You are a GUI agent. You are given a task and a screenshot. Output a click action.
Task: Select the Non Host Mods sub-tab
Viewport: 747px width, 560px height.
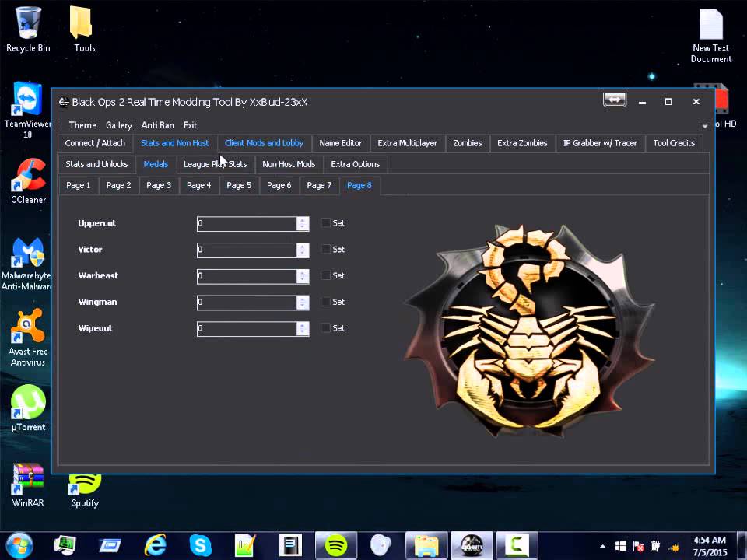pos(289,164)
